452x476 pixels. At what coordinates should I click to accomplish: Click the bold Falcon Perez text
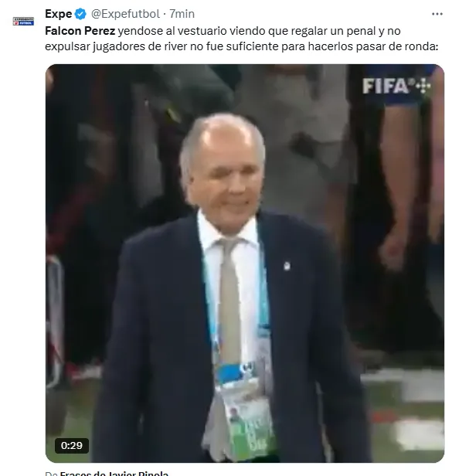pyautogui.click(x=80, y=31)
